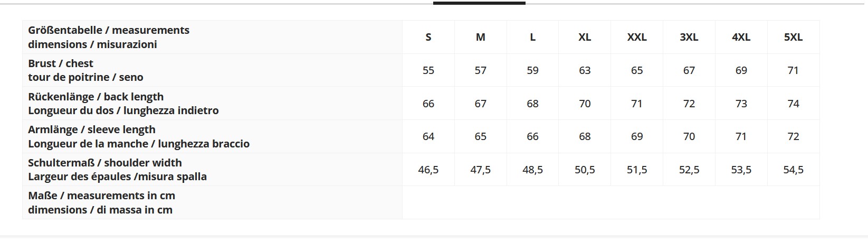Select the XXL size column header

tap(636, 37)
